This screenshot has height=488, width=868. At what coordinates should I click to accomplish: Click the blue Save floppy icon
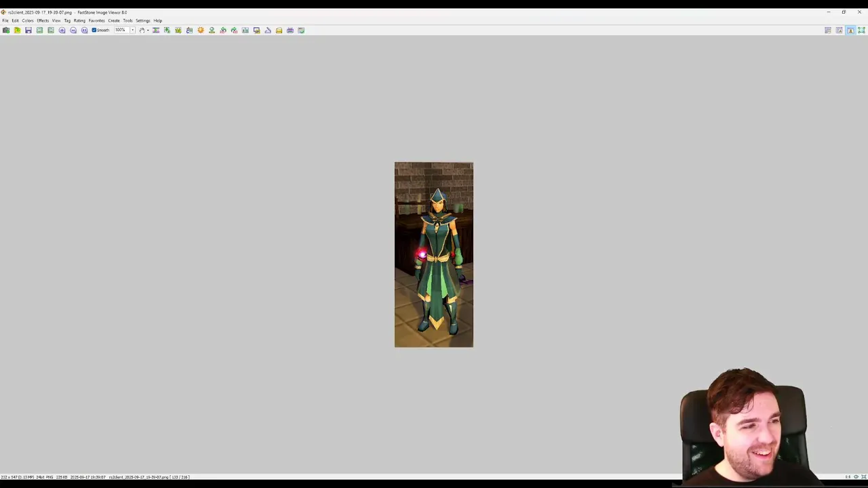[28, 30]
